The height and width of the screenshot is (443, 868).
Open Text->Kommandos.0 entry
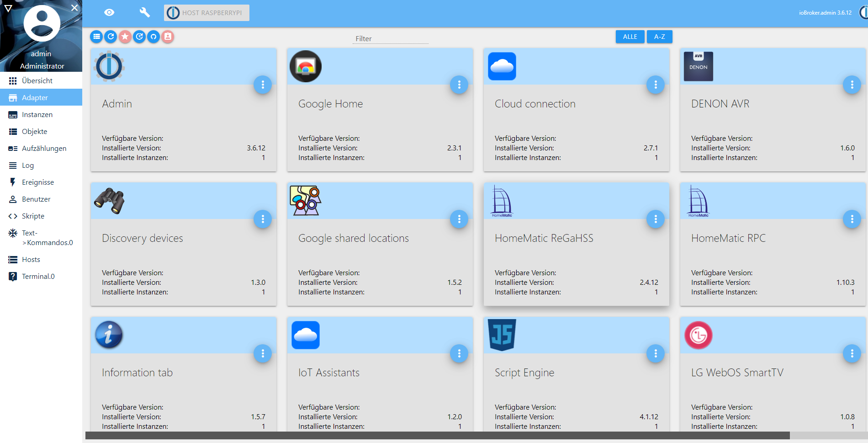[41, 238]
